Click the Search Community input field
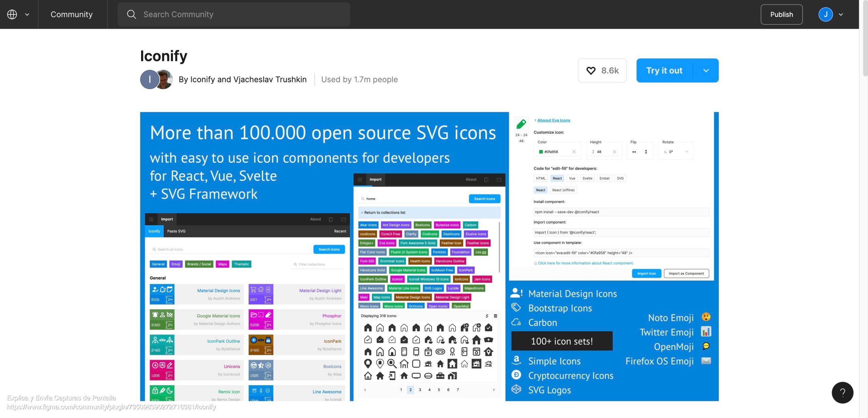Viewport: 868px width, 418px height. [x=234, y=14]
